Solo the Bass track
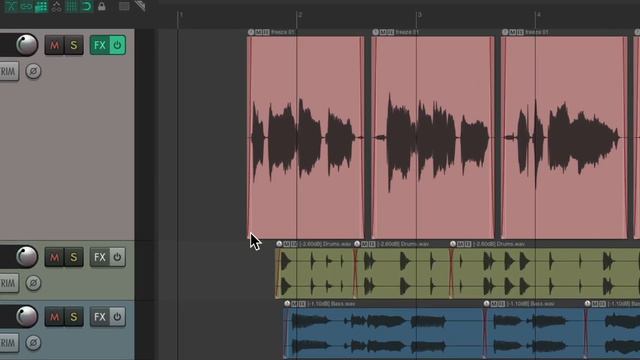640x360 pixels. (x=74, y=317)
